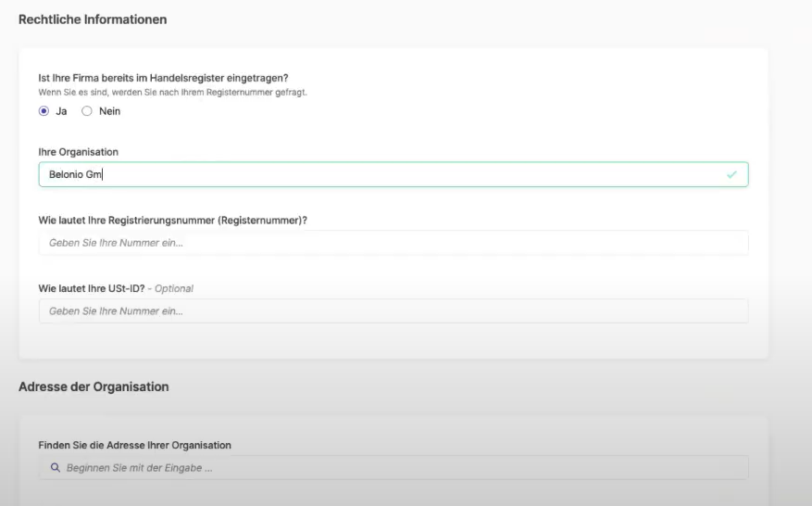
Task: Click the Nein label text
Action: click(x=110, y=111)
